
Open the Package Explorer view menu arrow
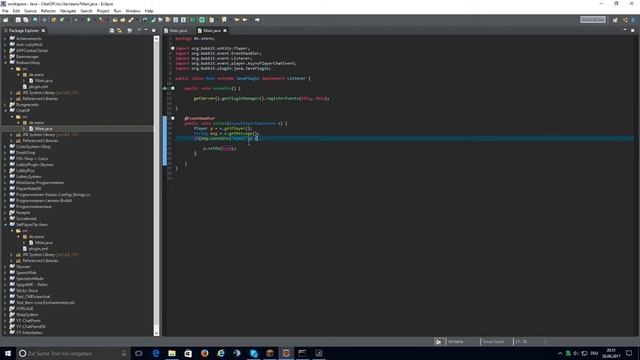[x=139, y=30]
